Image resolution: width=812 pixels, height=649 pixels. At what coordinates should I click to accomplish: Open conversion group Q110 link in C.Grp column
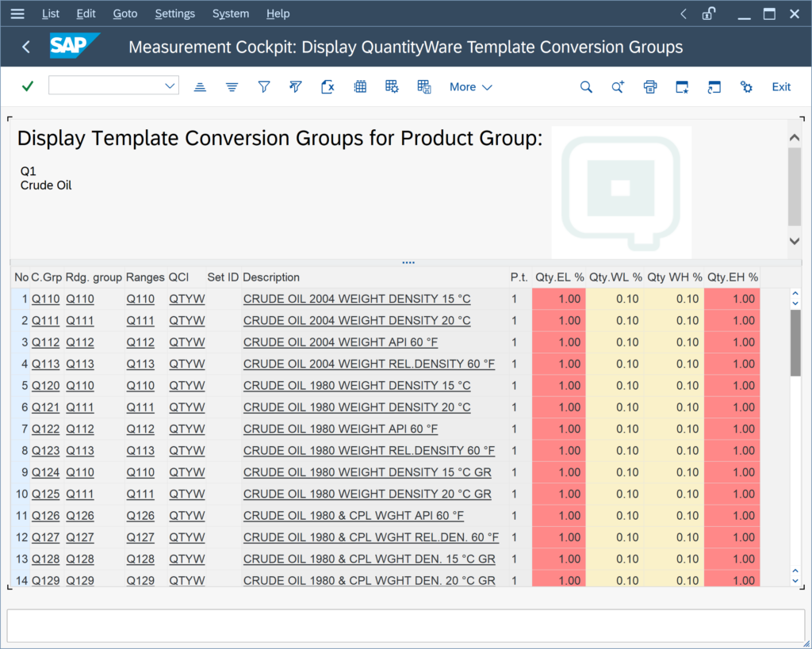click(45, 299)
